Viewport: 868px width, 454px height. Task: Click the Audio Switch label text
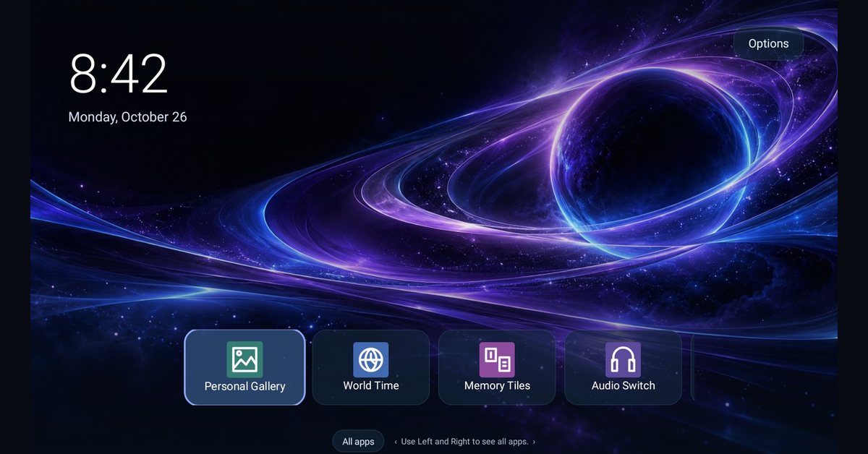(623, 385)
